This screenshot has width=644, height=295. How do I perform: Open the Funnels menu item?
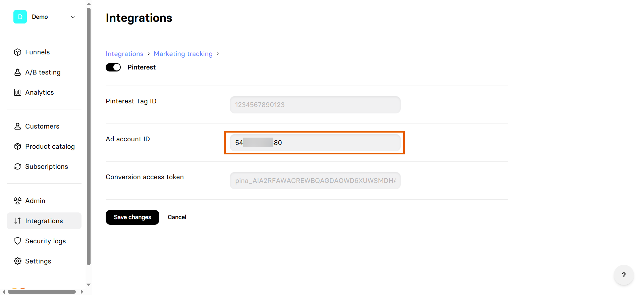[44, 52]
